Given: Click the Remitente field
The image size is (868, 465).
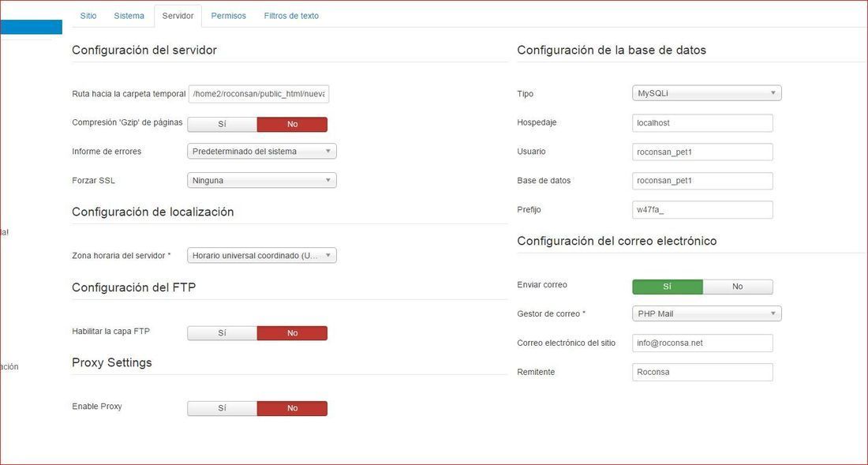Looking at the screenshot, I should coord(702,372).
